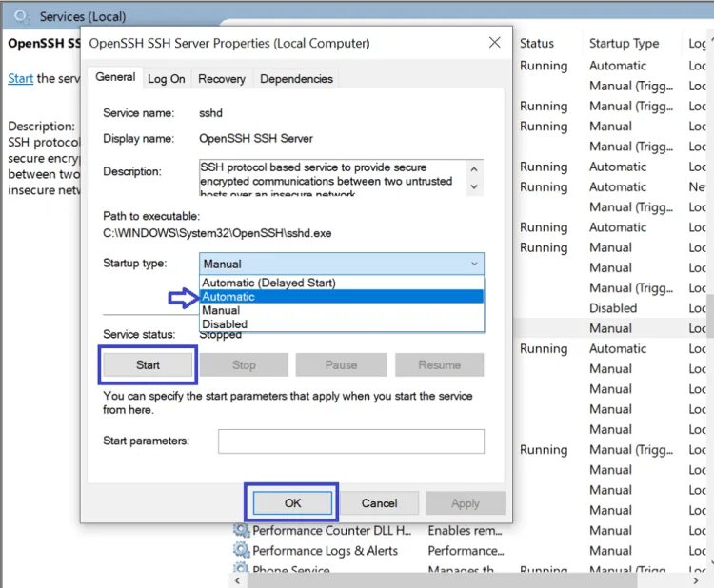Click the Performance Counter DLL Host gear icon
714x588 pixels.
242,530
